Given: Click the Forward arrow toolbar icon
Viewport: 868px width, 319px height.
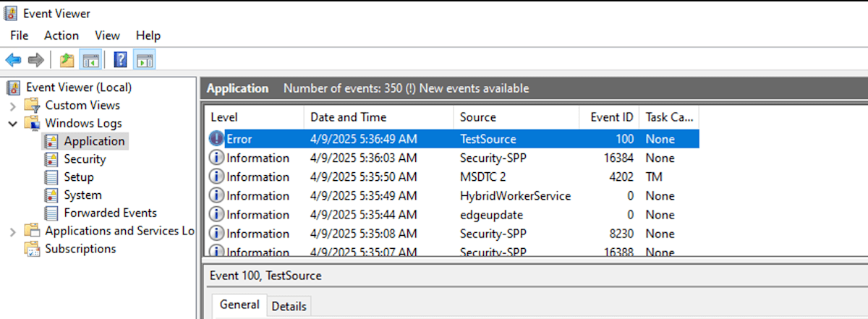Looking at the screenshot, I should [x=35, y=59].
